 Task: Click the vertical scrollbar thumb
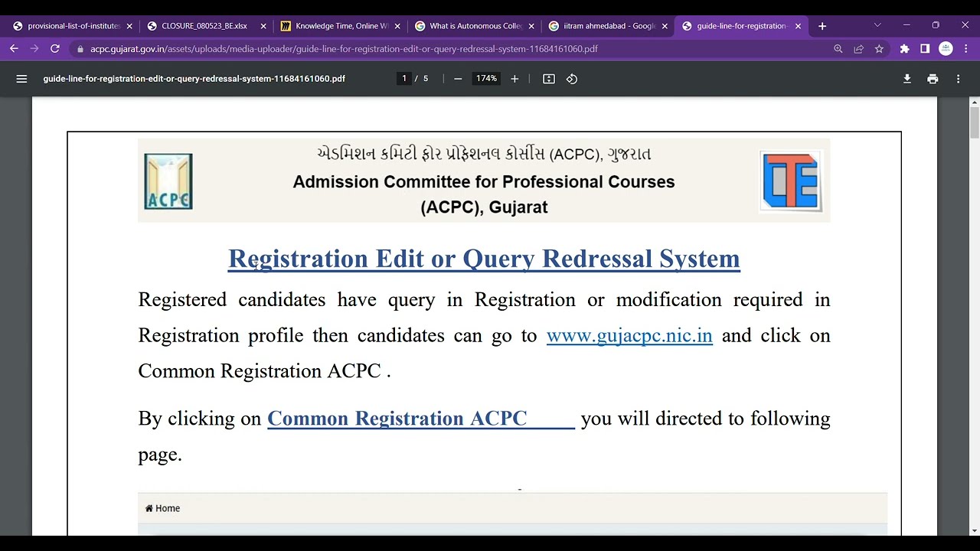(974, 123)
